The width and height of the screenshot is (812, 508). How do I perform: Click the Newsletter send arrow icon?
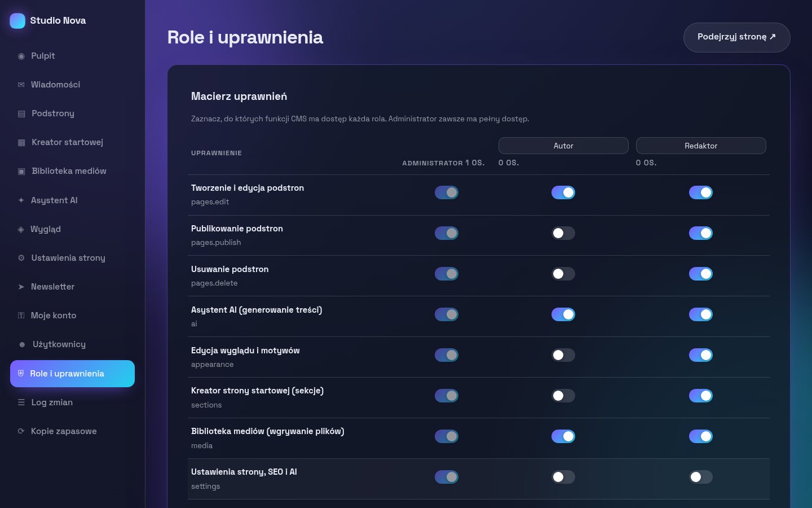(21, 287)
